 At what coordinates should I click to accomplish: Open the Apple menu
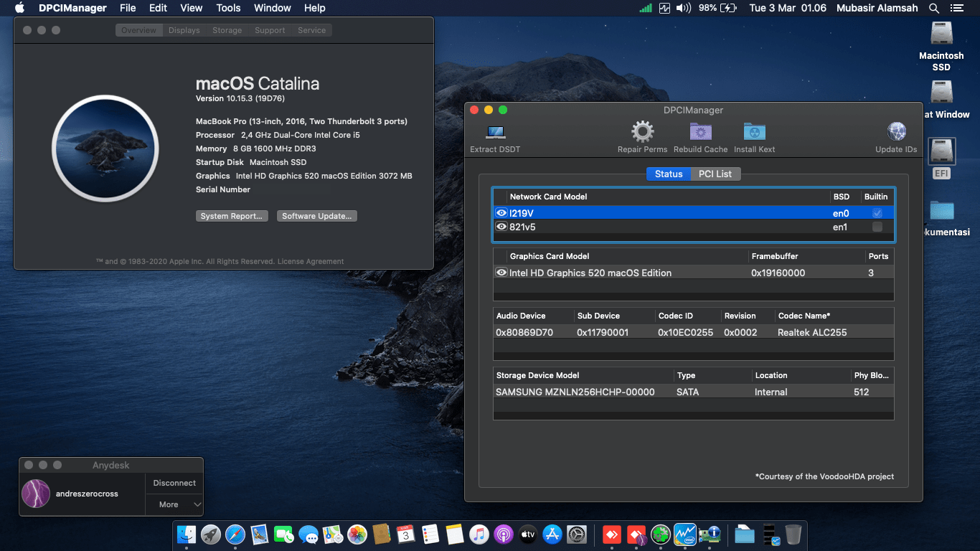click(19, 8)
